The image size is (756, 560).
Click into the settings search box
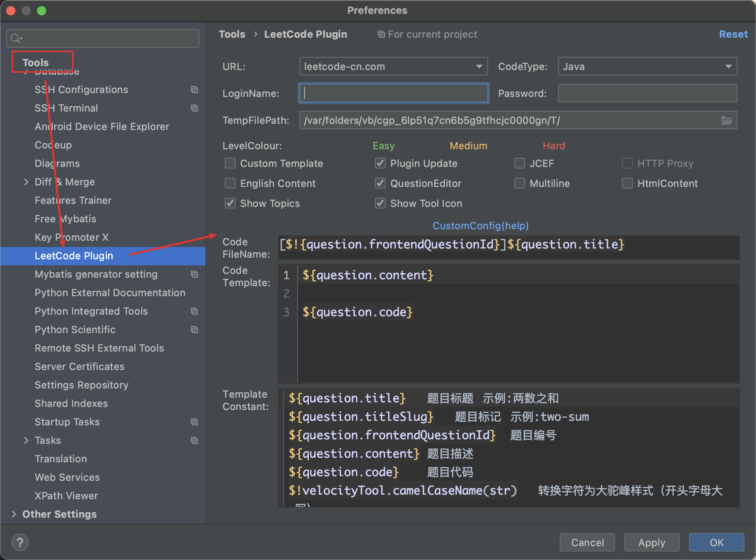pyautogui.click(x=103, y=38)
